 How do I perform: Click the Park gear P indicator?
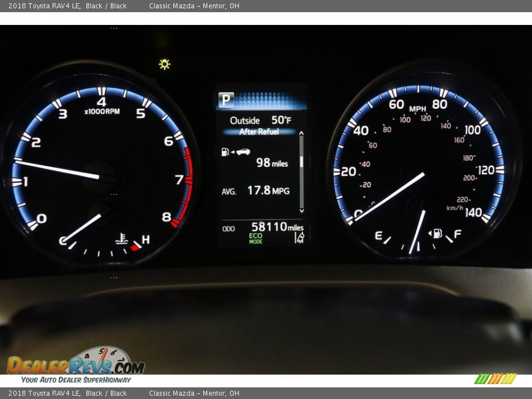click(x=226, y=100)
